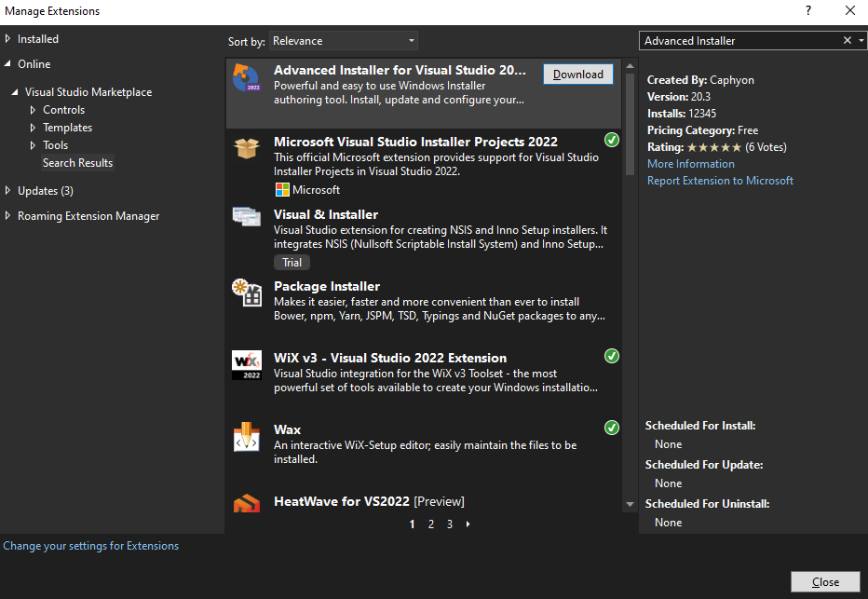Screen dimensions: 868x599
Task: Select the Microsoft Visual Studio Installer Projects result
Action: pyautogui.click(x=424, y=165)
